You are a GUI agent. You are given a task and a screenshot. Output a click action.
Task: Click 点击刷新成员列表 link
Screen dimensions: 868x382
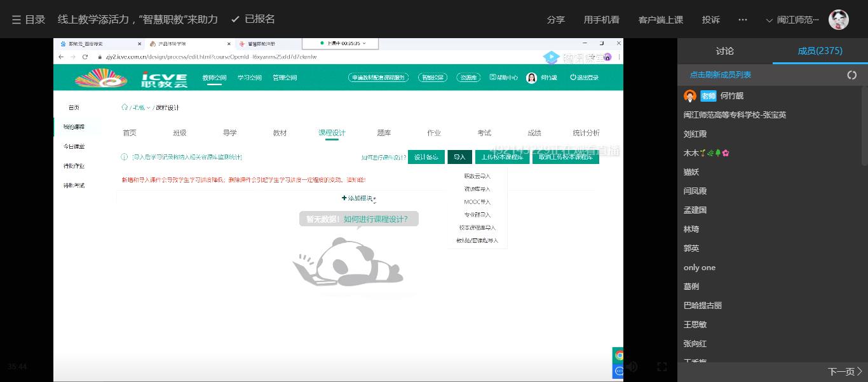pyautogui.click(x=720, y=75)
